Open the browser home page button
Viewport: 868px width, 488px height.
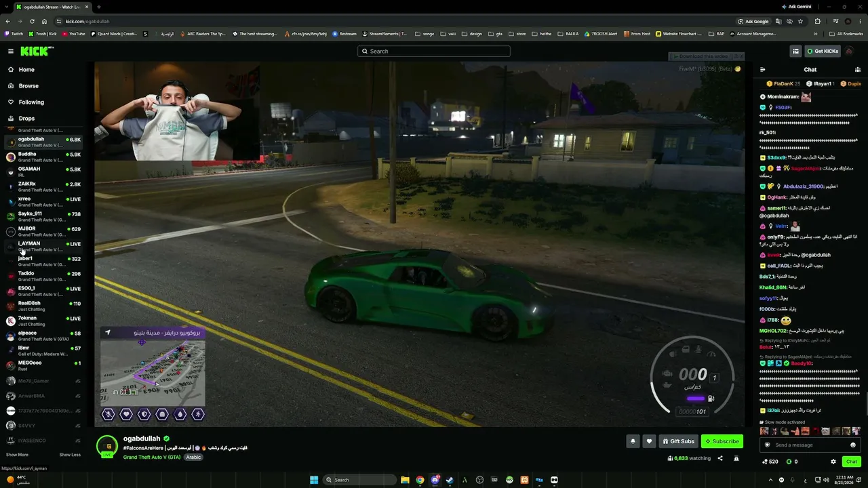click(x=44, y=21)
